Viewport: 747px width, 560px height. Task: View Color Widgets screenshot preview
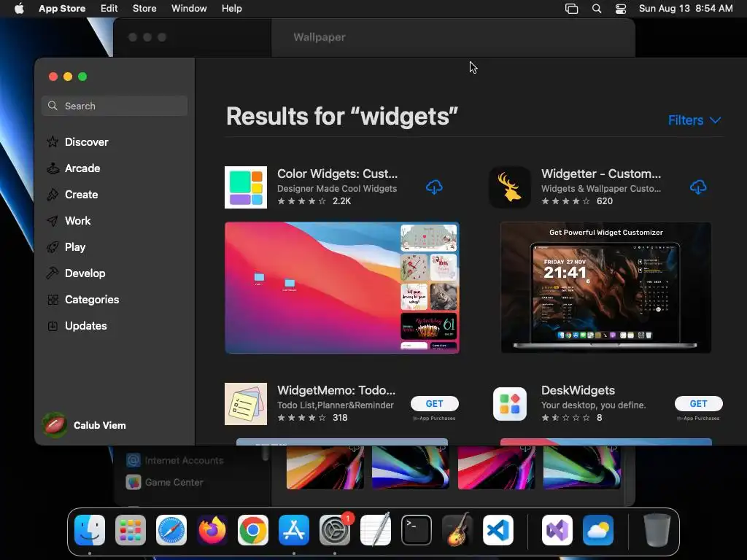click(x=342, y=287)
